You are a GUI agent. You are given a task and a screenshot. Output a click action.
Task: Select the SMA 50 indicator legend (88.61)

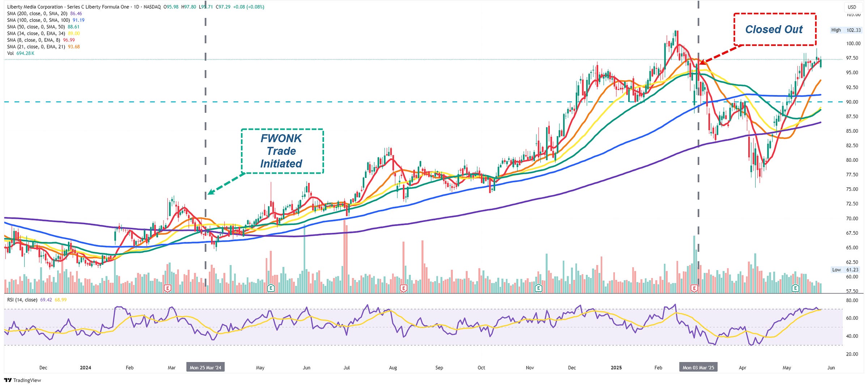click(43, 27)
